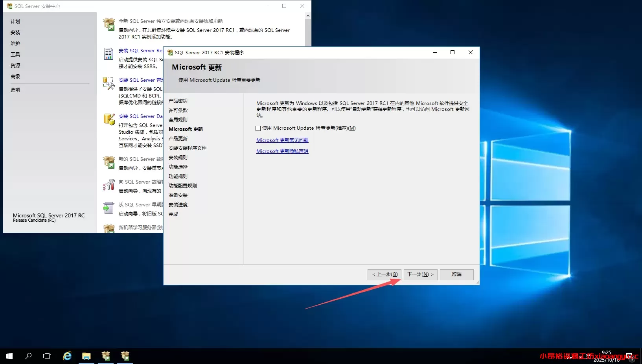Select 功能选择 in the setup steps list
Viewport: 642px width, 364px height.
178,167
